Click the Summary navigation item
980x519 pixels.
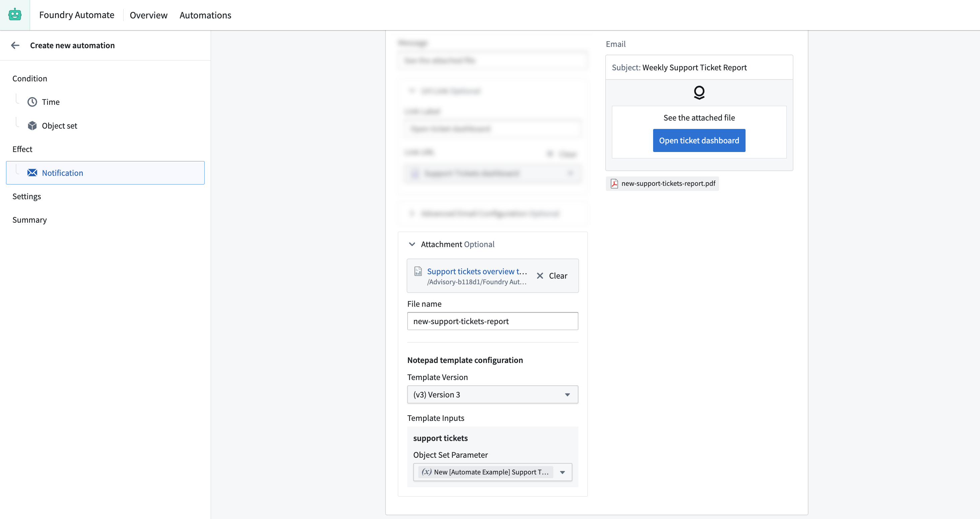(x=29, y=220)
